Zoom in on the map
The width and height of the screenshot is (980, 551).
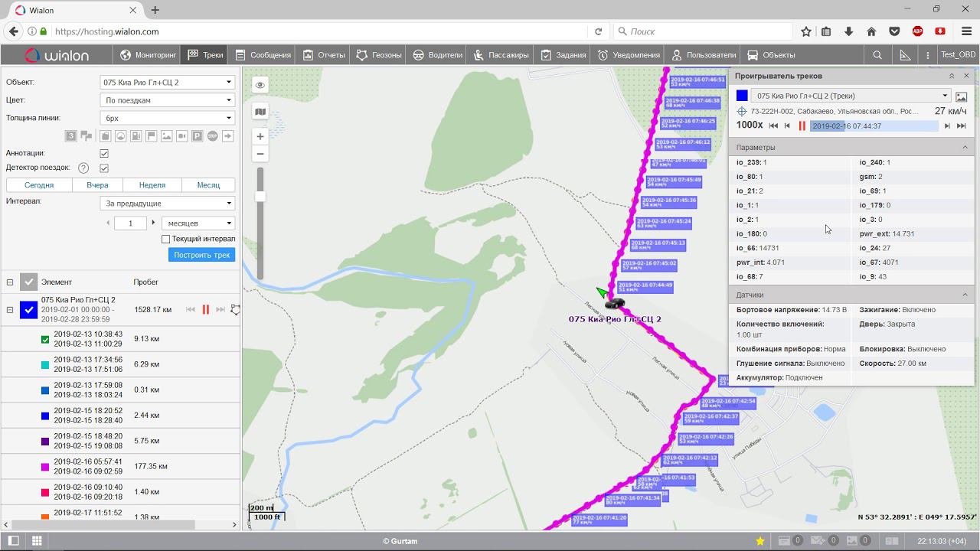point(260,136)
